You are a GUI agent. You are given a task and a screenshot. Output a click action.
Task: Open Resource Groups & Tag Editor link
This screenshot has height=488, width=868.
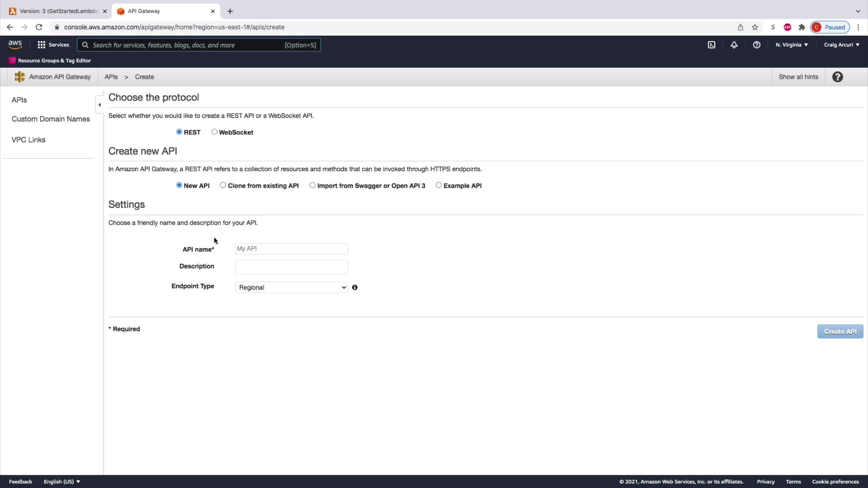coord(54,60)
